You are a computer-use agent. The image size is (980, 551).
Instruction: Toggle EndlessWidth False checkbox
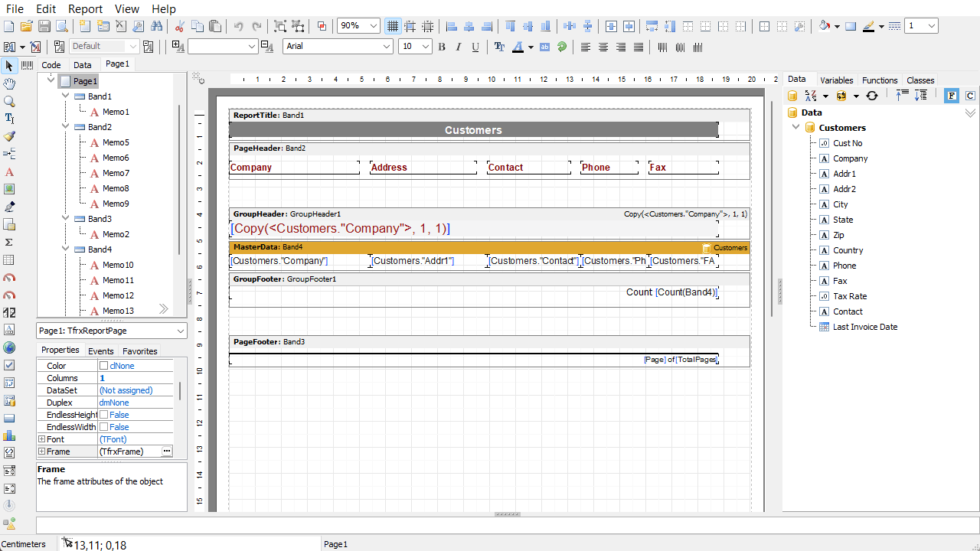coord(103,427)
